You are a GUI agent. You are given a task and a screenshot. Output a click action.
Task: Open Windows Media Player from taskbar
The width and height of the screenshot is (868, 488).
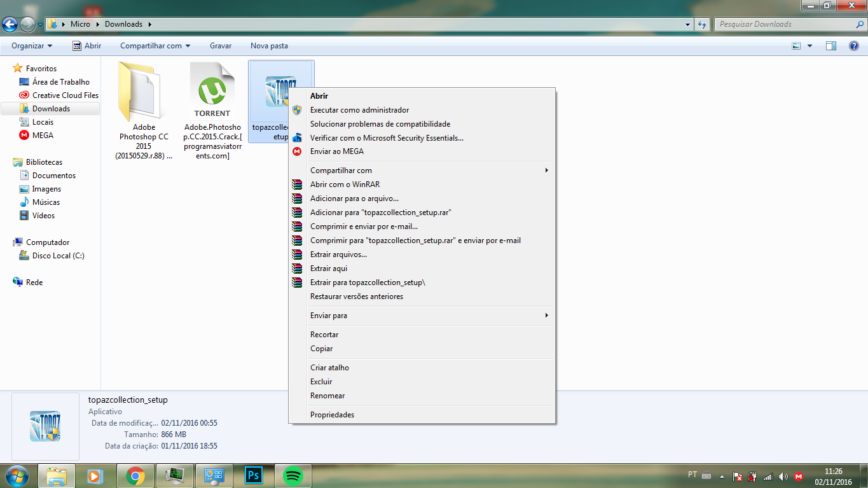pos(95,475)
